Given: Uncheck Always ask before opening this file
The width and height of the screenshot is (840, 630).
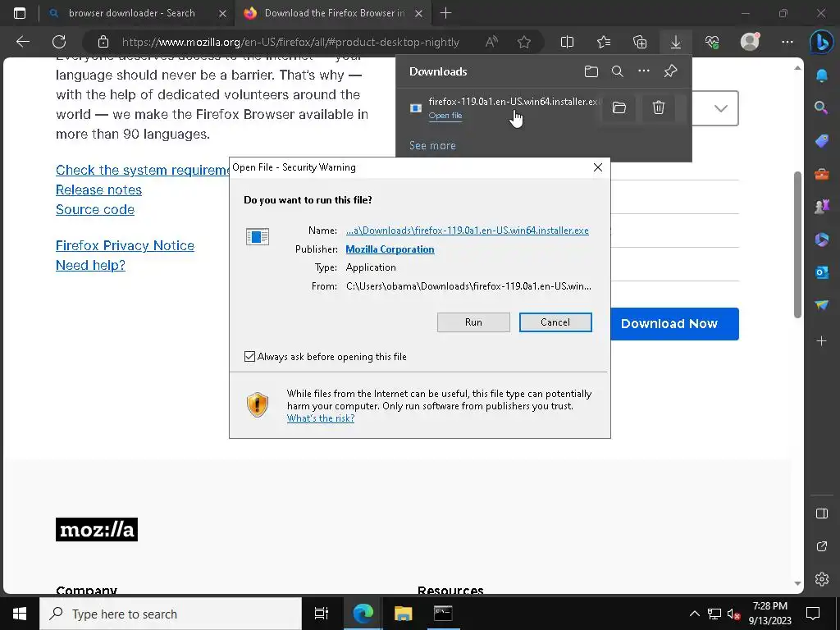Looking at the screenshot, I should [249, 356].
